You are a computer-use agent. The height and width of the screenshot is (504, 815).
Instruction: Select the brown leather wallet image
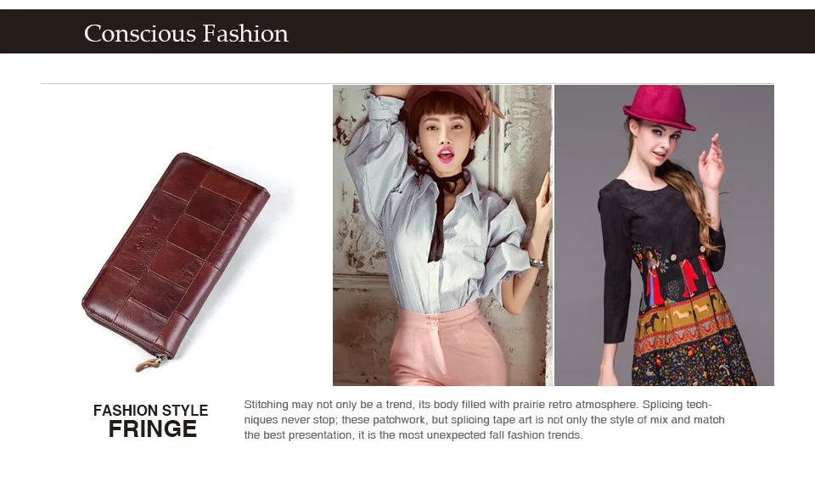(x=176, y=262)
